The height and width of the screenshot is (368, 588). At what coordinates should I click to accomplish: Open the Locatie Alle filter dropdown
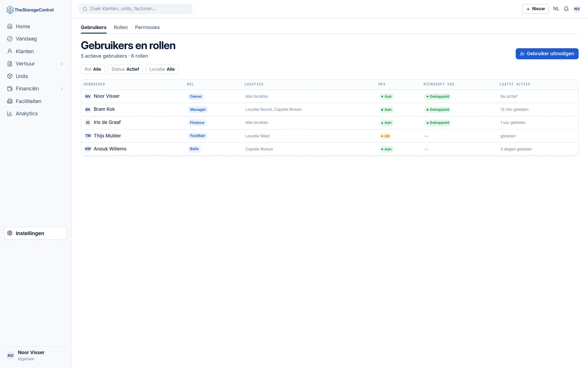click(162, 69)
